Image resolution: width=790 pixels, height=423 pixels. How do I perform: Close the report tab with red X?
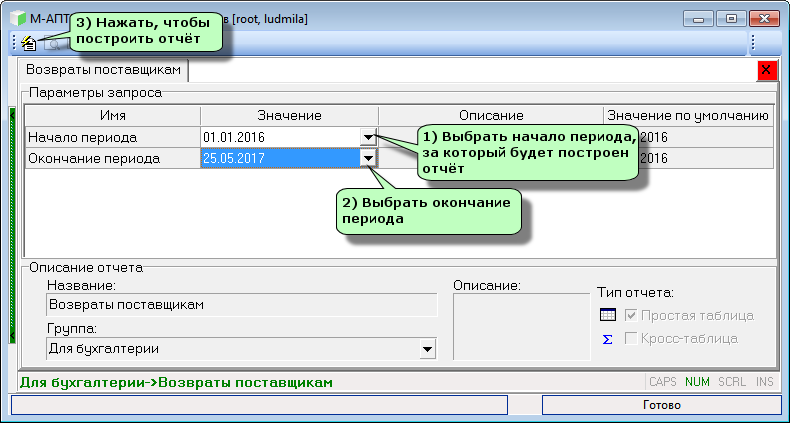766,70
